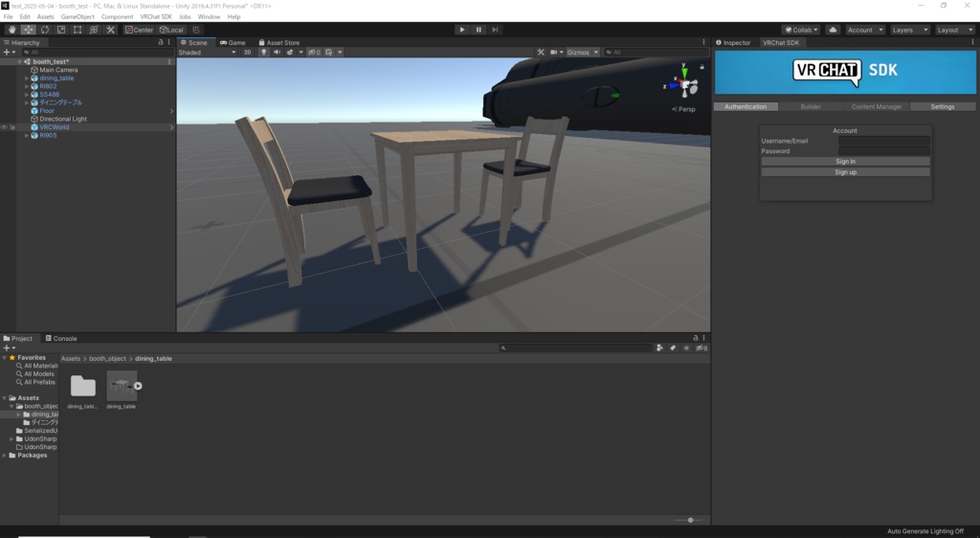Adjust the asset icon size slider
The height and width of the screenshot is (538, 980).
pyautogui.click(x=690, y=520)
